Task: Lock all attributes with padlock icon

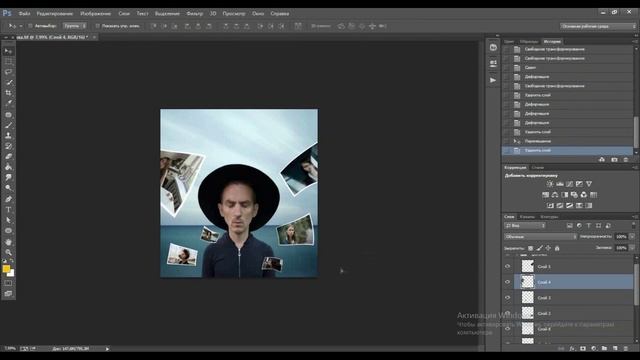Action: [x=557, y=248]
